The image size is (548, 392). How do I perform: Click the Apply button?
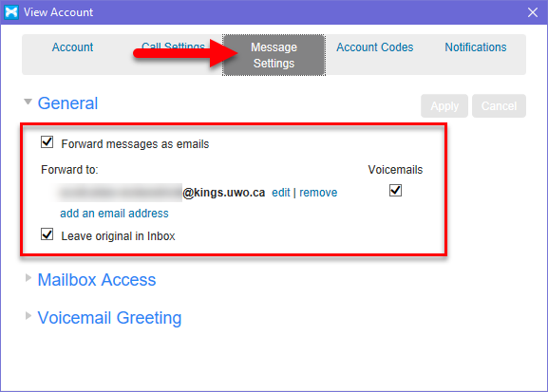point(444,106)
